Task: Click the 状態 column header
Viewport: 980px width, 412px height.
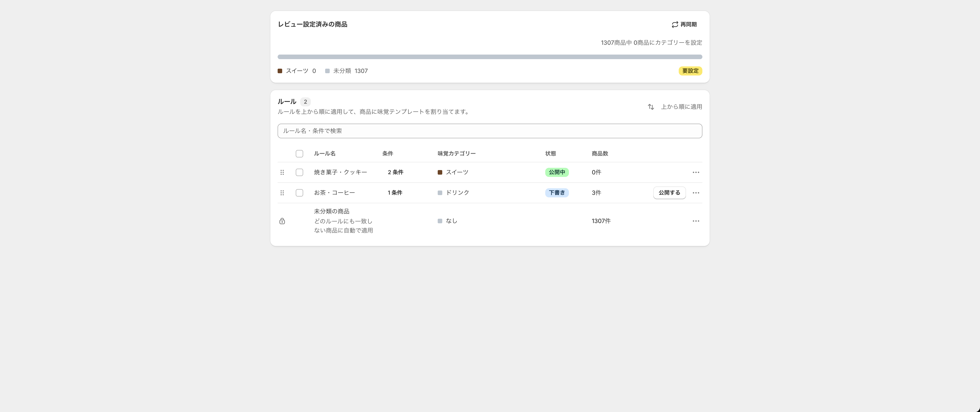Action: [x=550, y=154]
